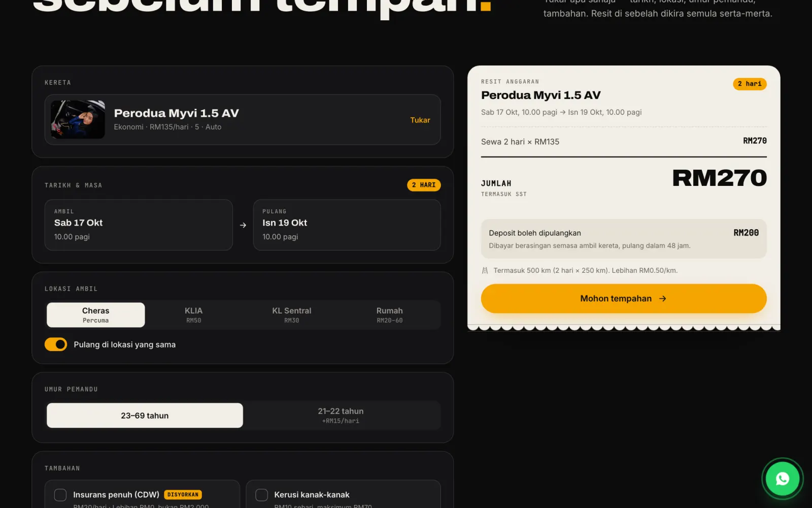The image size is (812, 508).
Task: Tick Insurans penuh (CDW) checkbox
Action: click(x=60, y=495)
